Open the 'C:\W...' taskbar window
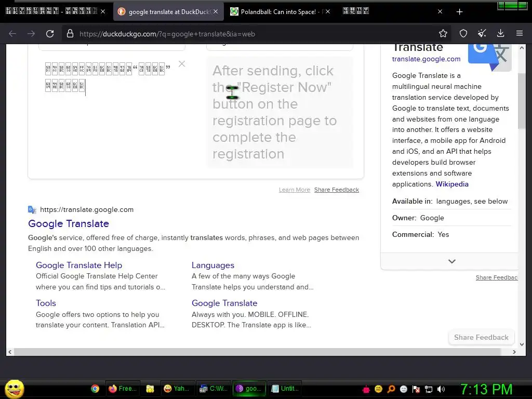 coord(214,389)
